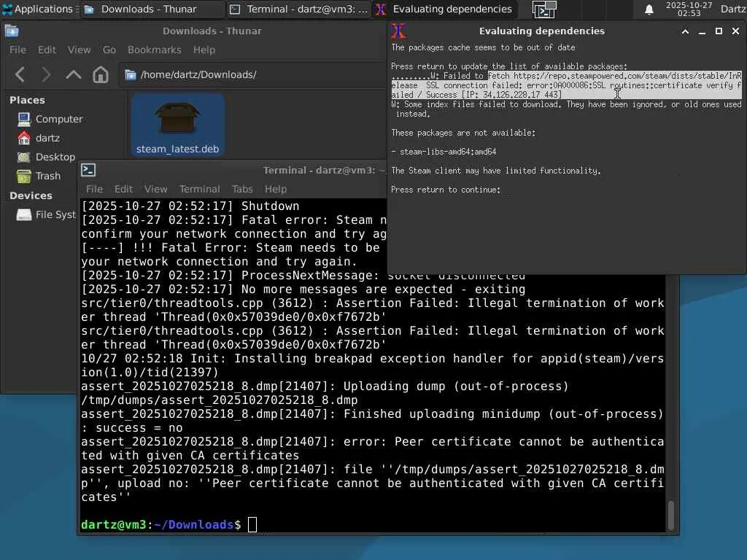The width and height of the screenshot is (747, 560).
Task: Open Thunar Help menu
Action: [x=204, y=50]
